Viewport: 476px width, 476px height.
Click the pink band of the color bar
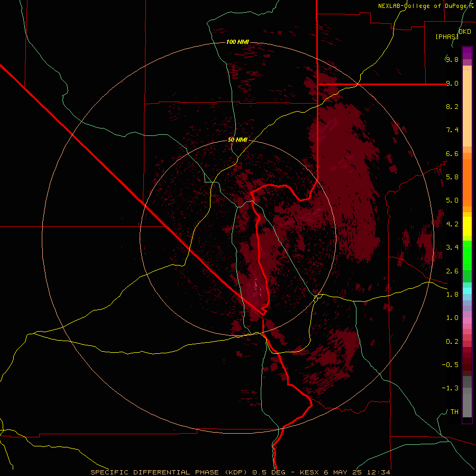click(x=467, y=321)
